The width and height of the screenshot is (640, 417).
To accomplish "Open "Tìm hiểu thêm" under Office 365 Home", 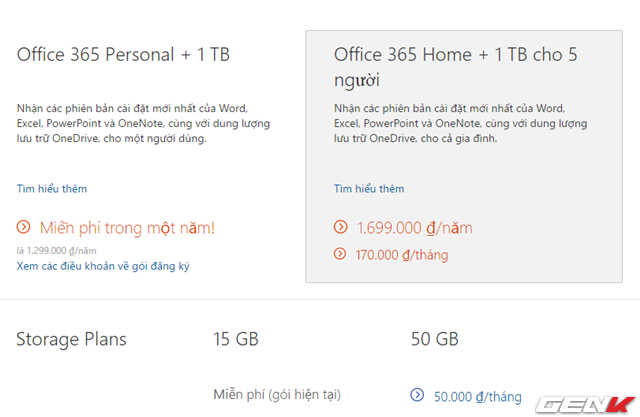I will [369, 188].
